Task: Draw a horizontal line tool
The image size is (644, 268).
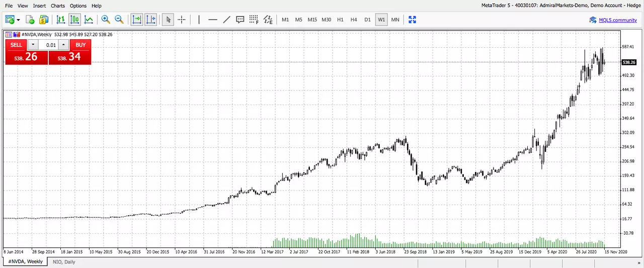Action: pos(213,20)
